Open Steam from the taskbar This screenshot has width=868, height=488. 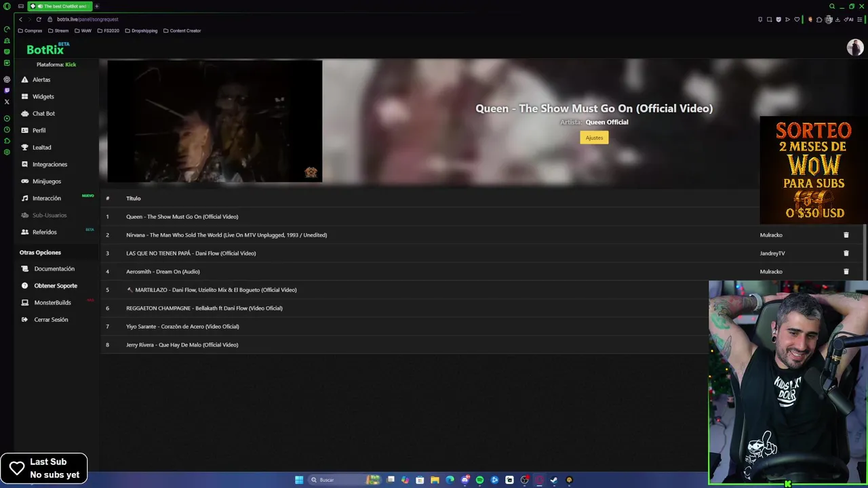[x=554, y=480]
